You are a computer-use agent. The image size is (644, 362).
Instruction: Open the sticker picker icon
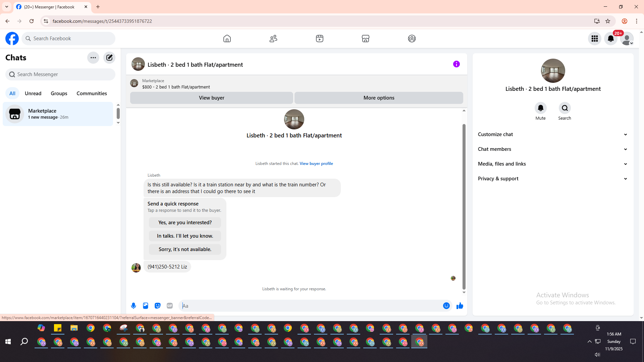(158, 306)
